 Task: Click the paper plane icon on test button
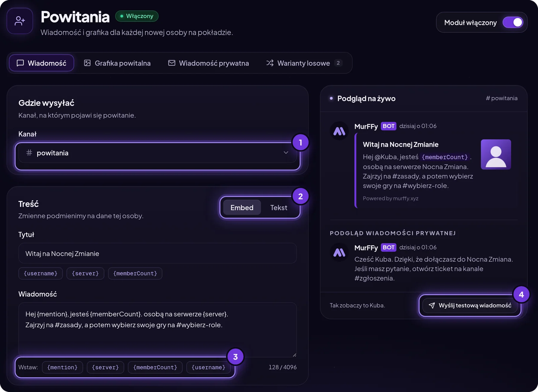(432, 305)
